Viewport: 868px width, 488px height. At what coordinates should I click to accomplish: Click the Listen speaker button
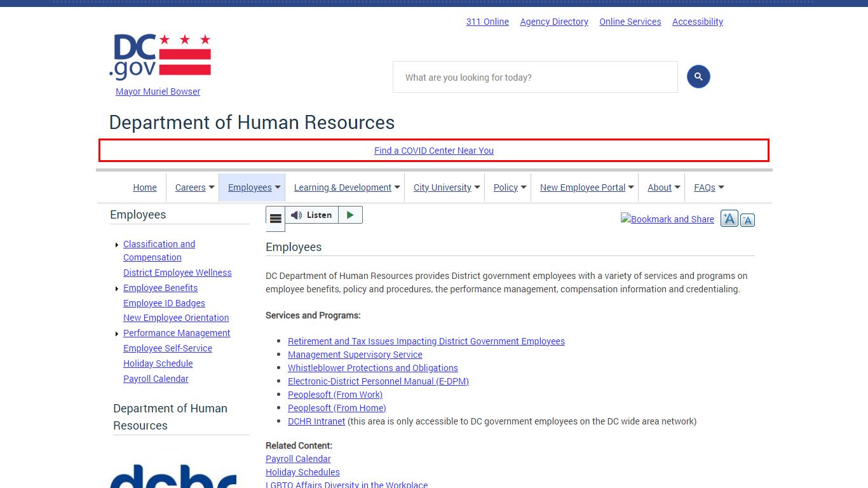click(312, 215)
